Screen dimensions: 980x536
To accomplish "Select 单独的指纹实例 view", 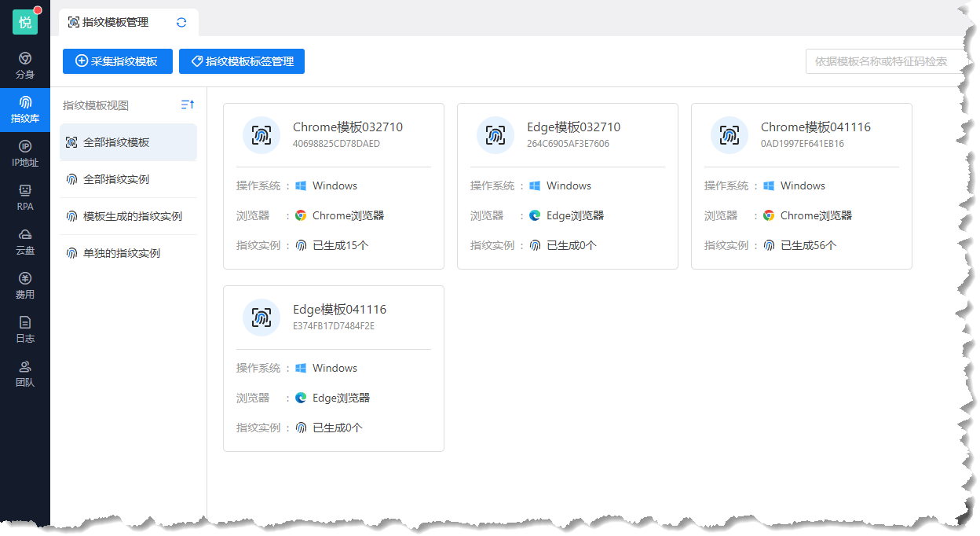I will [129, 253].
